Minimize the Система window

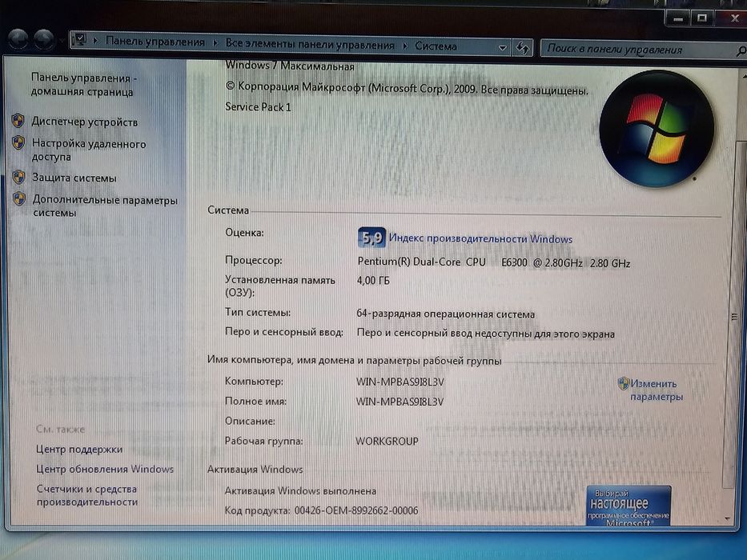click(x=678, y=18)
